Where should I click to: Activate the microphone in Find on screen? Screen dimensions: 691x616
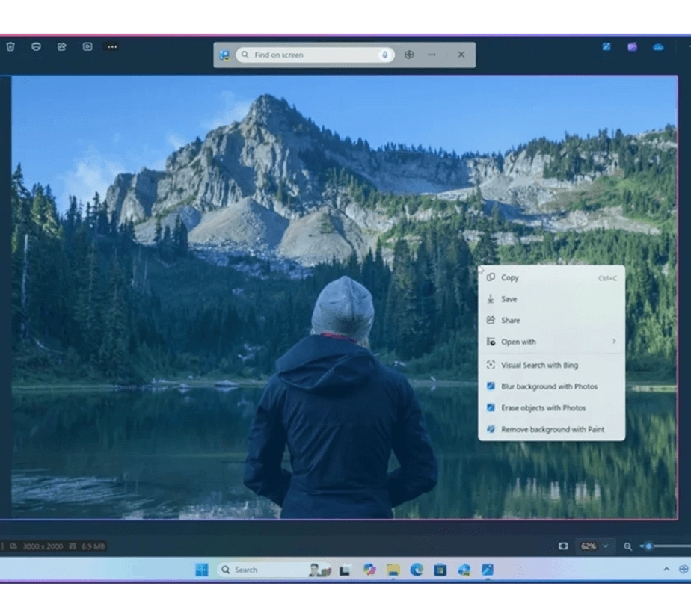click(x=384, y=55)
